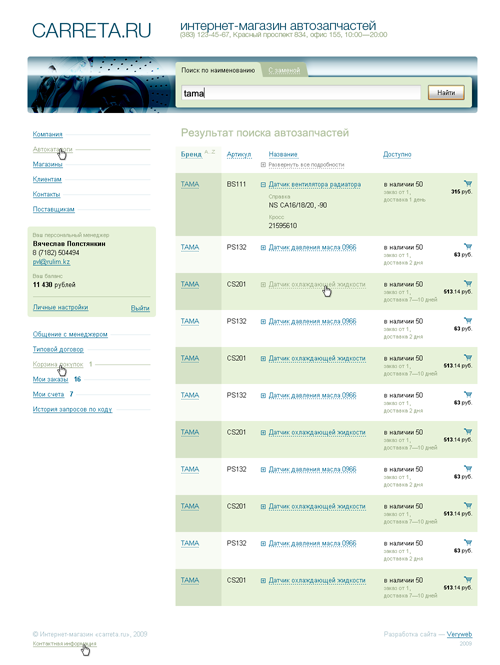This screenshot has height=665, width=500.
Task: Expand details of the first PS132 row
Action: (x=263, y=247)
